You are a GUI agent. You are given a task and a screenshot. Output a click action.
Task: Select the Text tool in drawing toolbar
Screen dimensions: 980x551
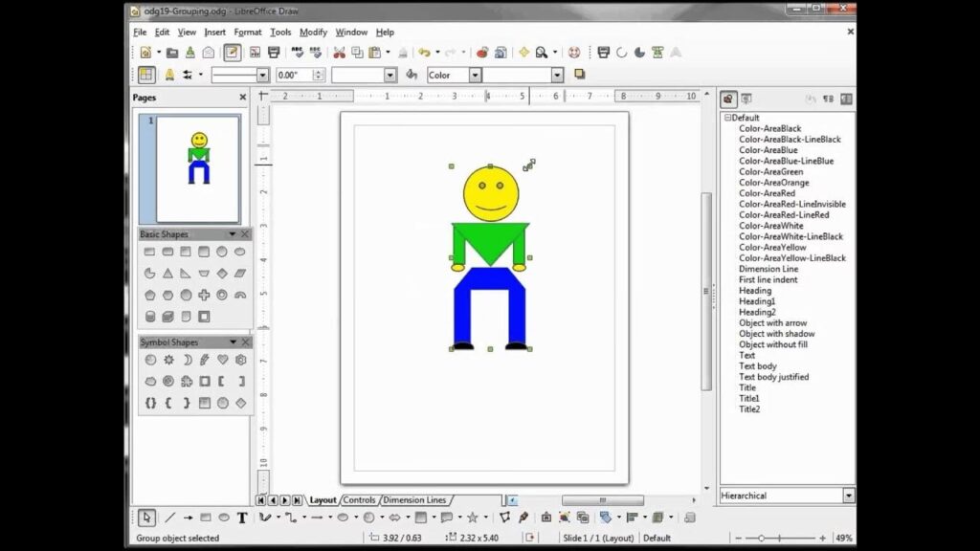242,518
